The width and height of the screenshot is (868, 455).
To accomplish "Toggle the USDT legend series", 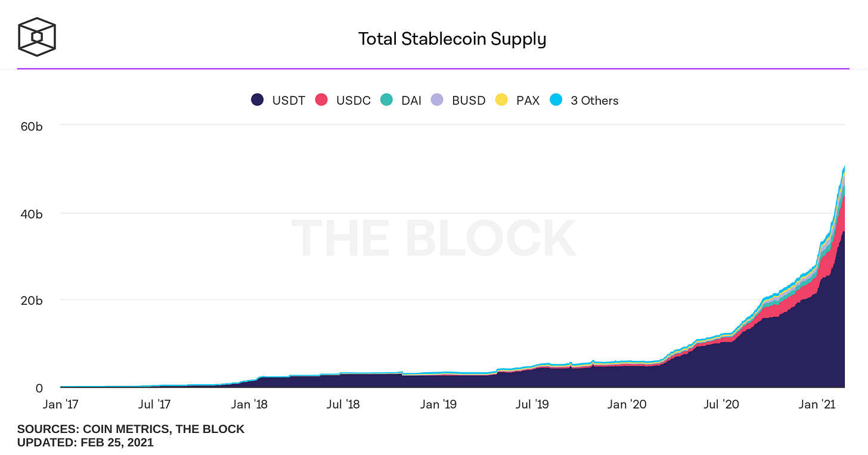I will click(x=277, y=100).
